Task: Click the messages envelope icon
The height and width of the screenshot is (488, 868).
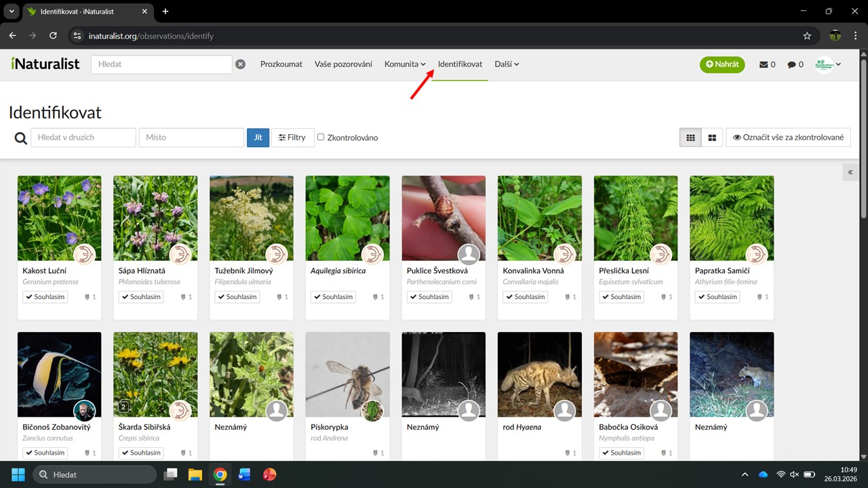Action: tap(764, 64)
